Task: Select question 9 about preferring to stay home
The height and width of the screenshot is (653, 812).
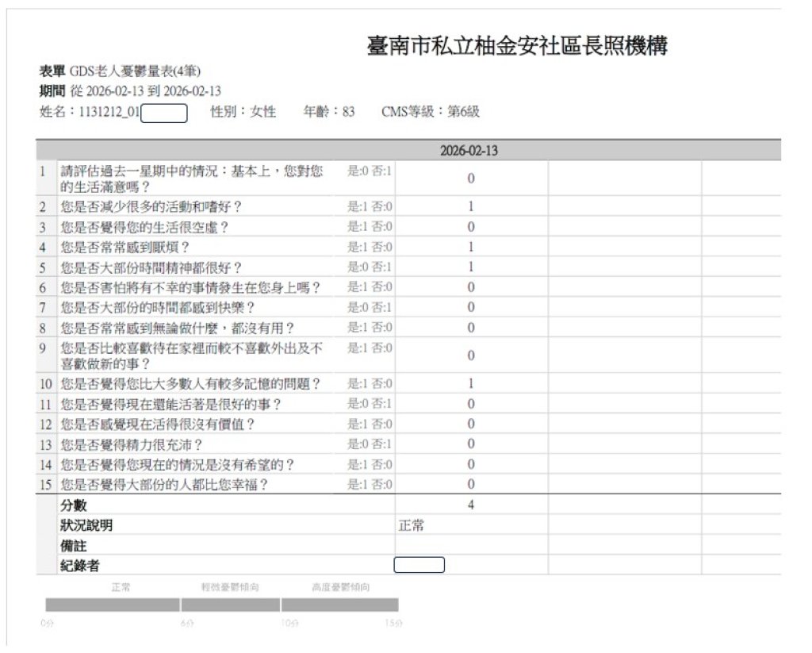Action: tap(192, 355)
